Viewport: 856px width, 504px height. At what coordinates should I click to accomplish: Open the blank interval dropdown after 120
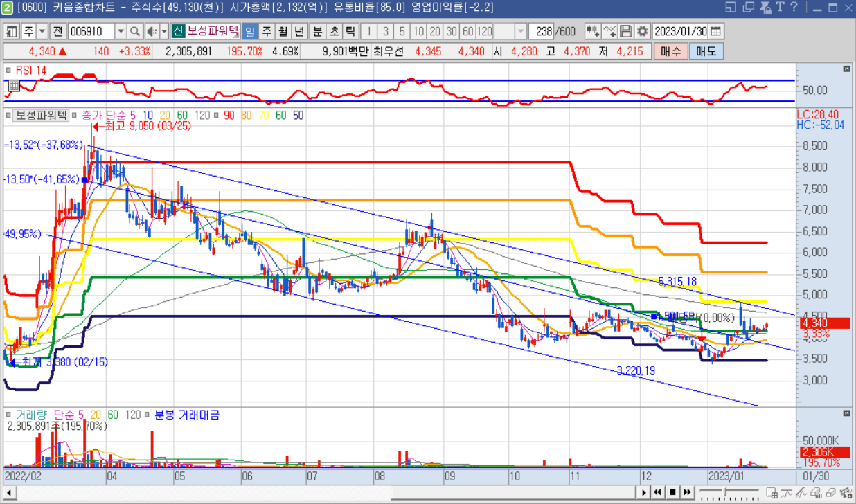[521, 32]
